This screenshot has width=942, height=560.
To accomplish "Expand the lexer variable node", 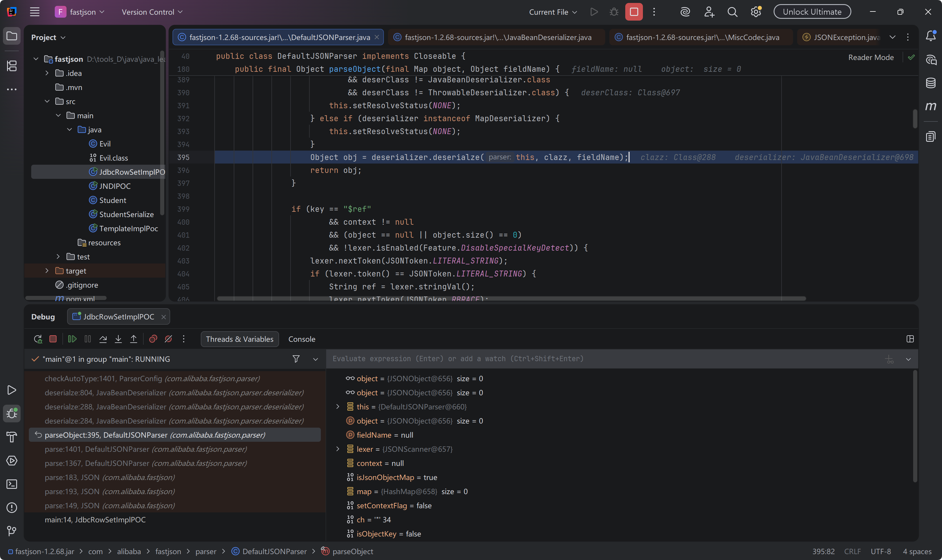I will [338, 449].
